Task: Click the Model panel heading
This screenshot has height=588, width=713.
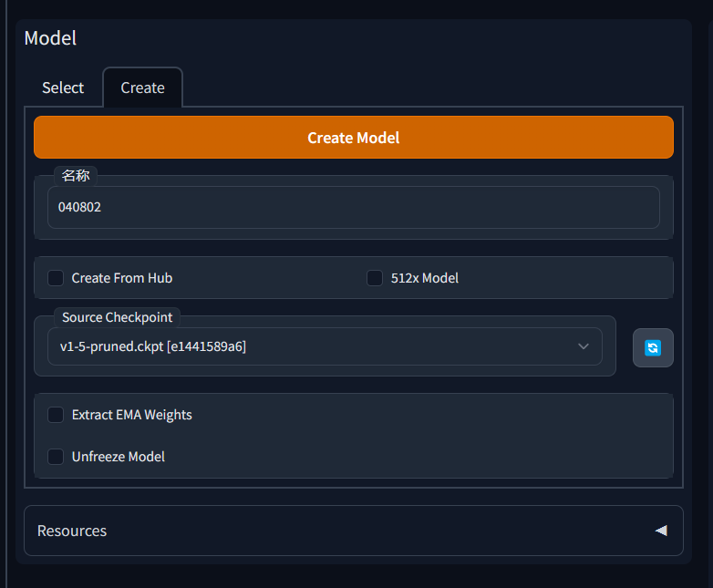Action: (50, 38)
